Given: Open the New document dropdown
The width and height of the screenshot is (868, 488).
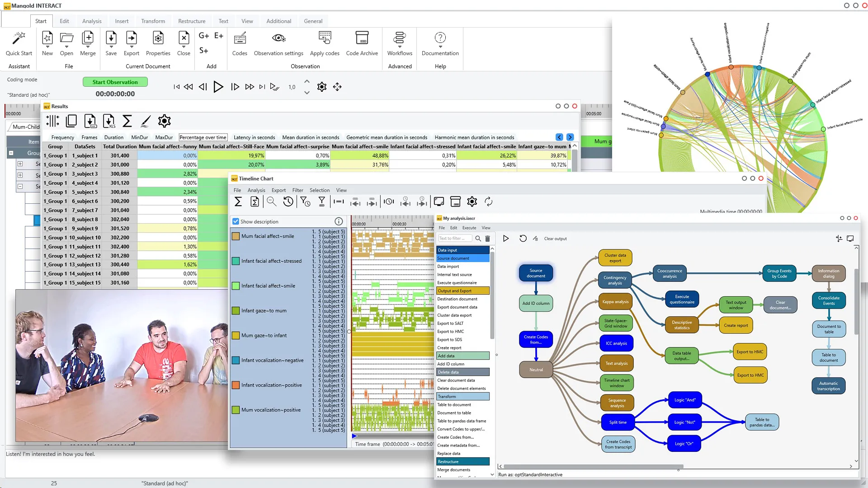Looking at the screenshot, I should pos(47,46).
